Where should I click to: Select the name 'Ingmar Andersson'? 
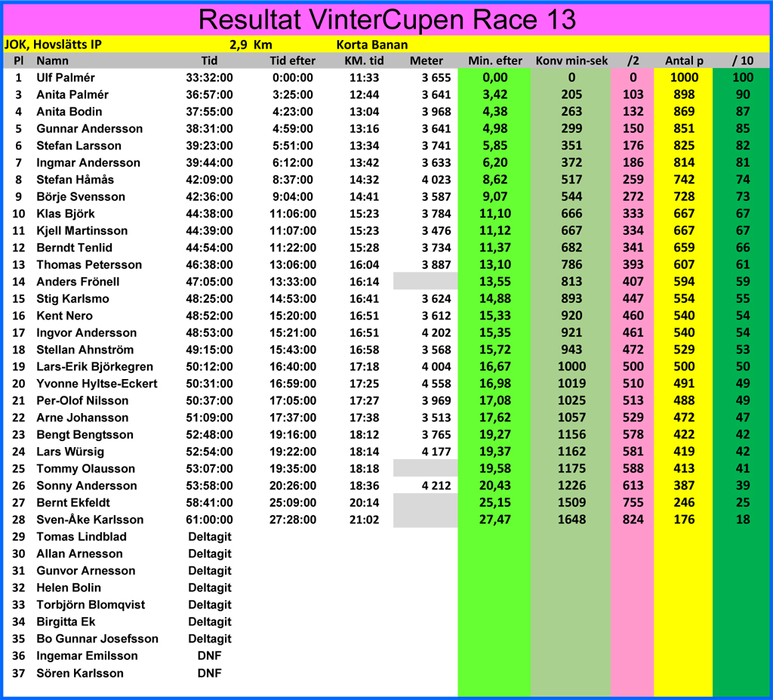click(88, 163)
